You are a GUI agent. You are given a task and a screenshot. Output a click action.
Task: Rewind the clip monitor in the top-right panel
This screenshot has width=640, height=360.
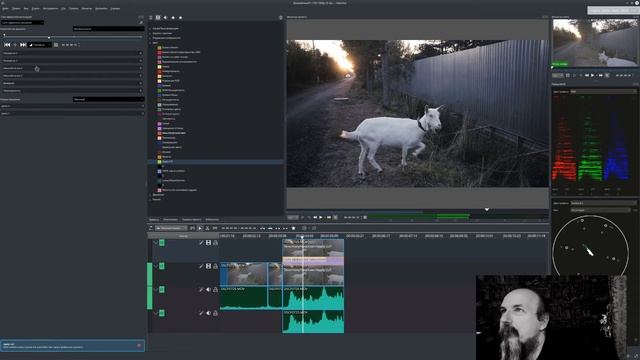point(587,76)
